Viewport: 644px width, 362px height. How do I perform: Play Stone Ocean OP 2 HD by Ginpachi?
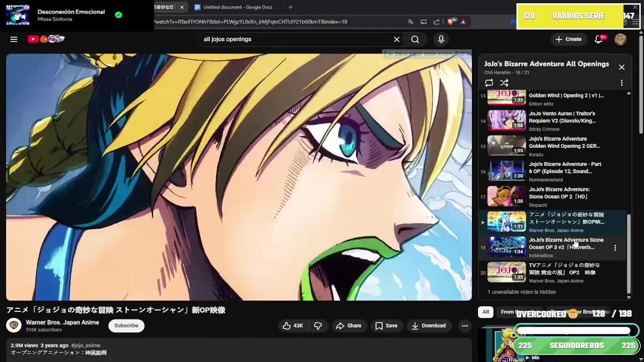point(553,197)
